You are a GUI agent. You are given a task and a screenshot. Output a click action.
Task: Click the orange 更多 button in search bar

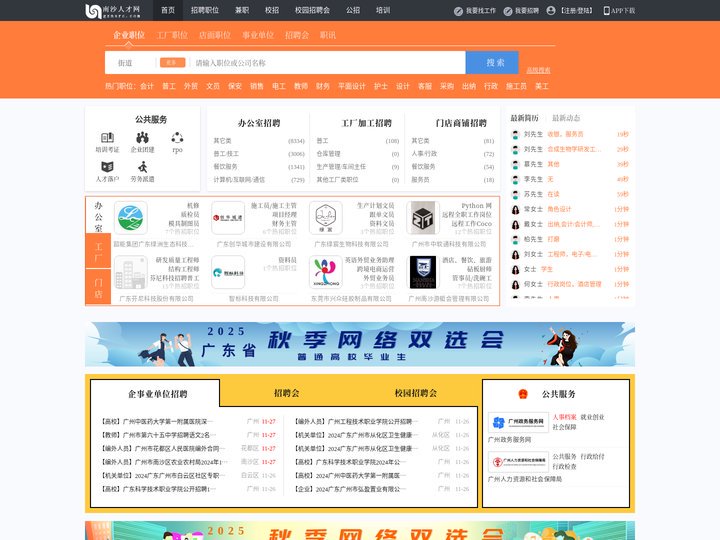click(x=172, y=62)
